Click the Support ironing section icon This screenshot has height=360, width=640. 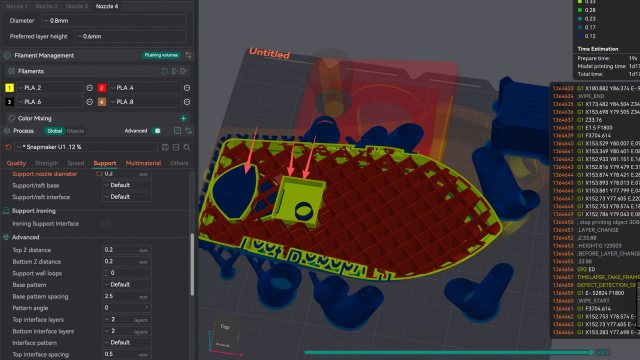pyautogui.click(x=6, y=211)
